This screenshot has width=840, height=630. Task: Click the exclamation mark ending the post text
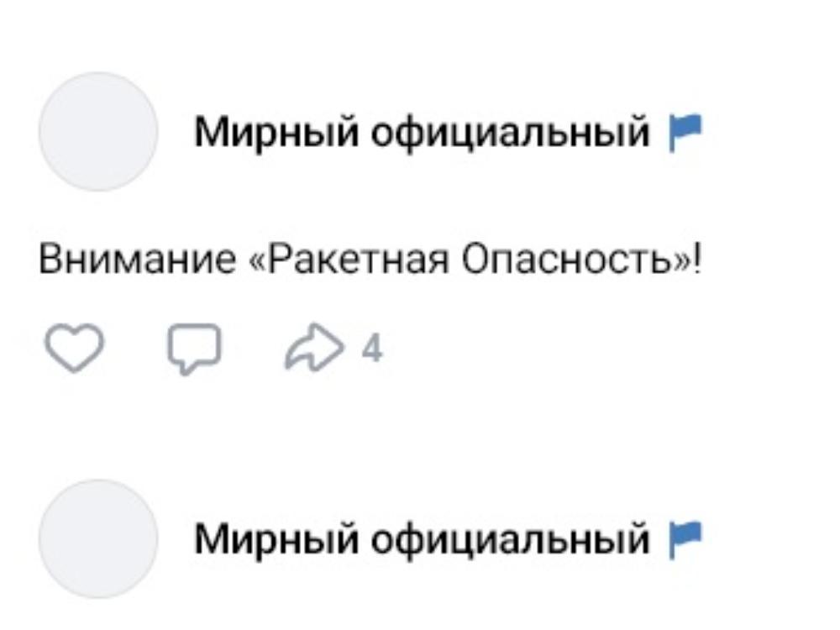click(696, 263)
